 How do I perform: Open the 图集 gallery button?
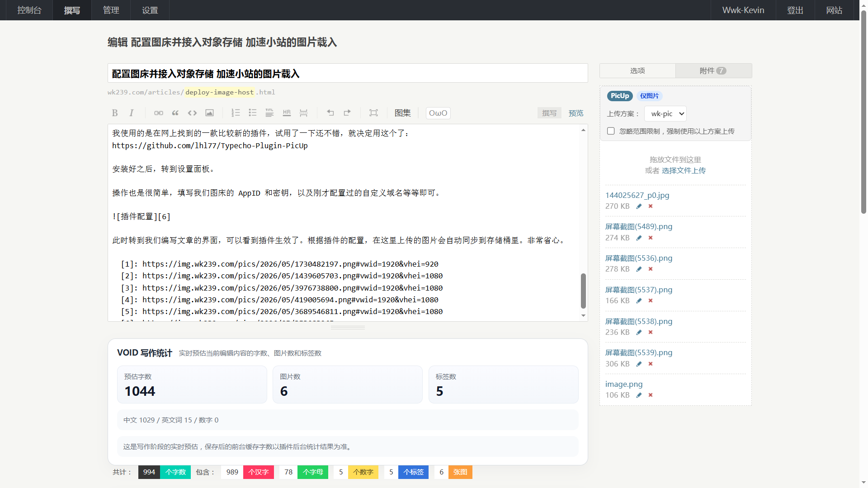point(402,113)
